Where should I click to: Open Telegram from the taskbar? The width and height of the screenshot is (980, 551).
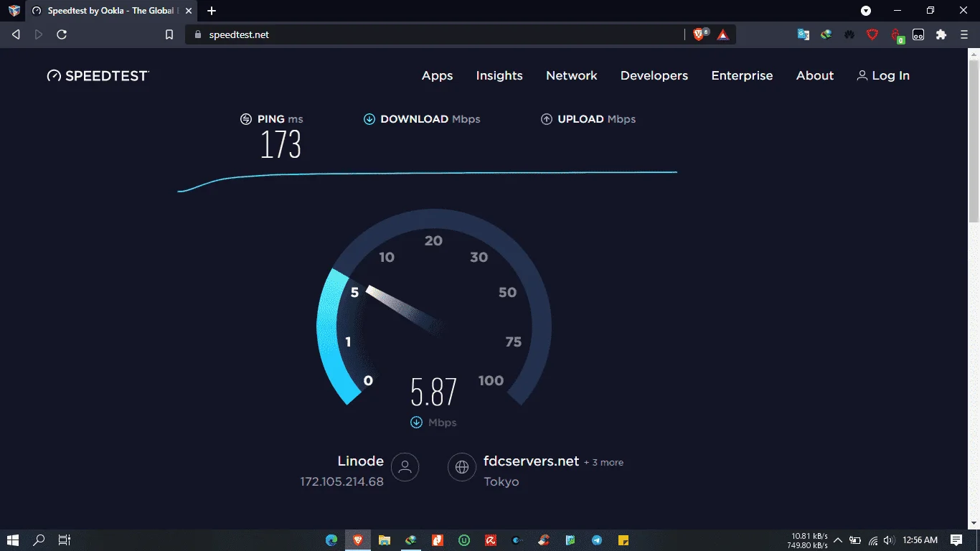coord(597,540)
